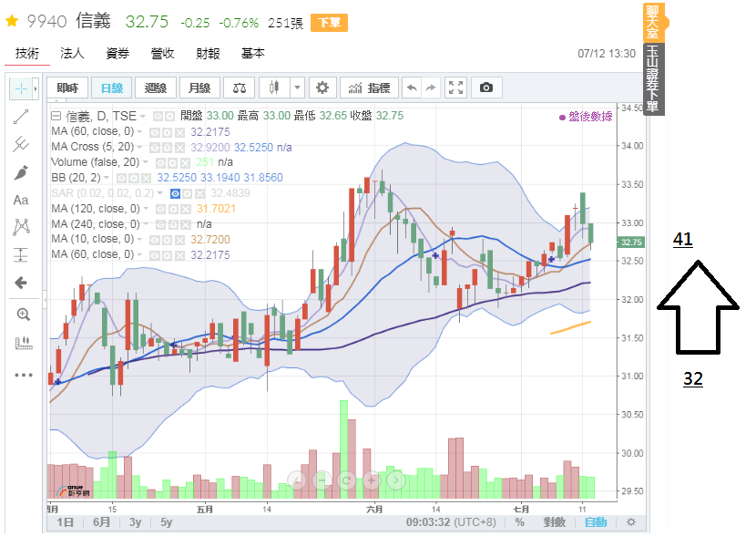Open the chart style dropdown arrow
Viewport: 756px width, 547px height.
[x=297, y=88]
